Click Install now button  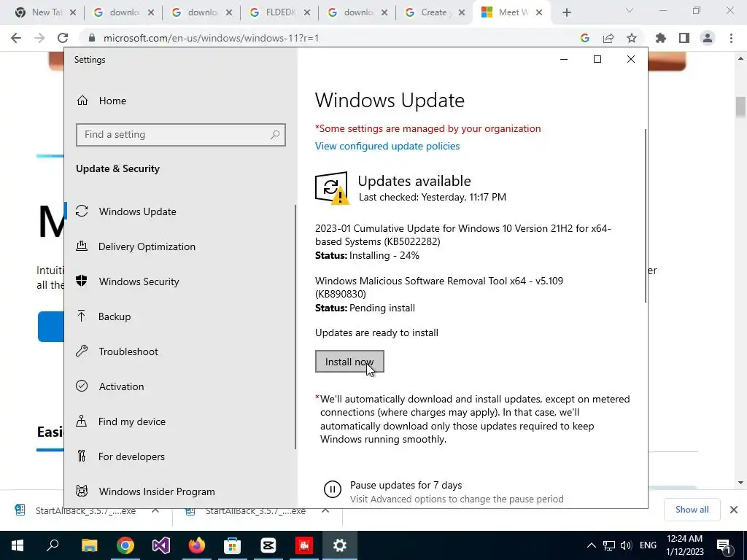349,362
